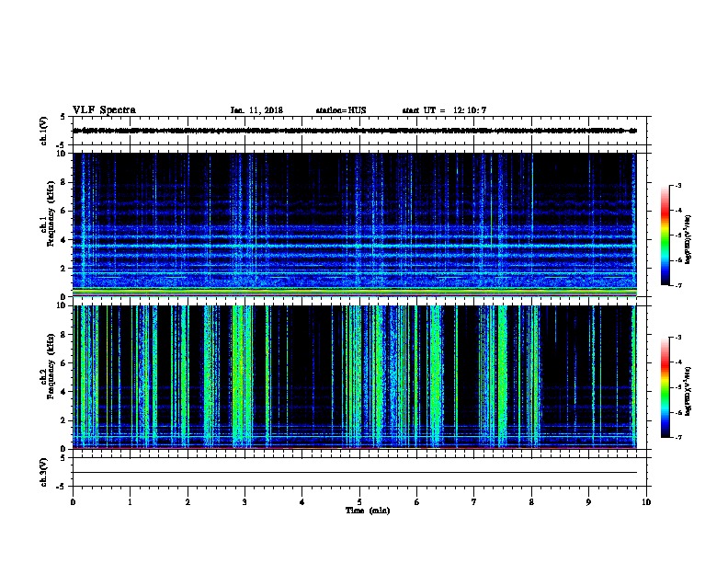Click the flat ch.3 voltage trace line
Image resolution: width=728 pixels, height=563 pixels.
click(x=355, y=473)
